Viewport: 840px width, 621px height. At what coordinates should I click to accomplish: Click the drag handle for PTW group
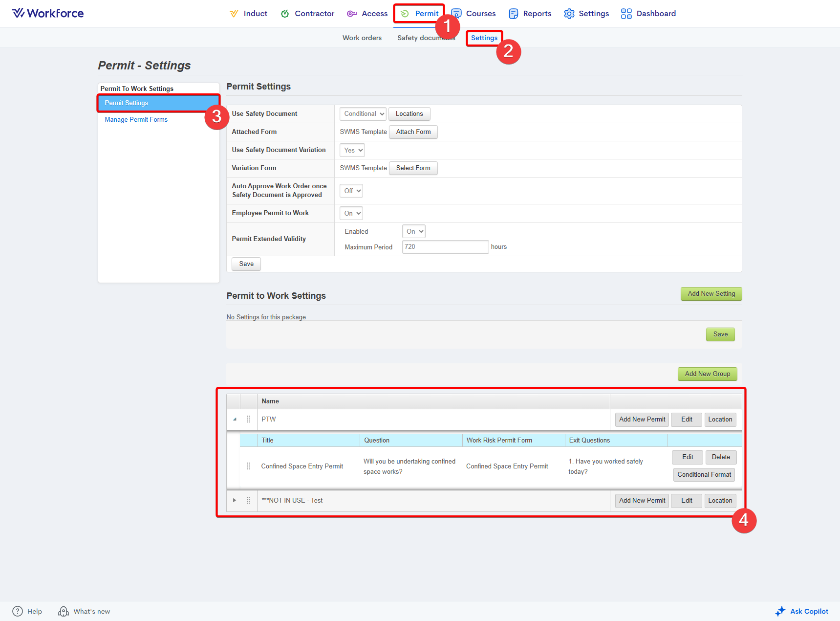248,419
